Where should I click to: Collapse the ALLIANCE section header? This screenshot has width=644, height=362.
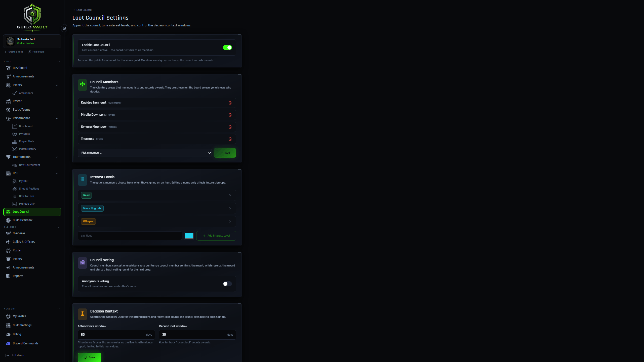click(x=32, y=227)
